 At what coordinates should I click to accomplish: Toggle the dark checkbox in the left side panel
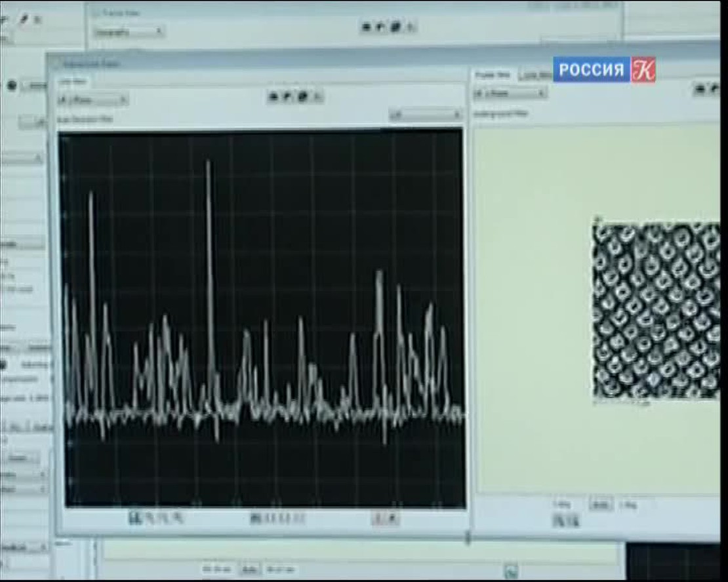click(x=3, y=364)
